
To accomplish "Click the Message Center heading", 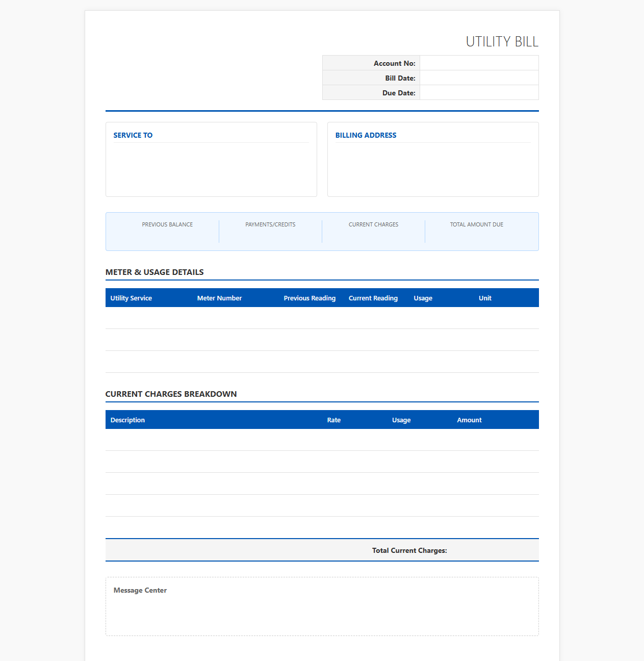I will [x=140, y=591].
